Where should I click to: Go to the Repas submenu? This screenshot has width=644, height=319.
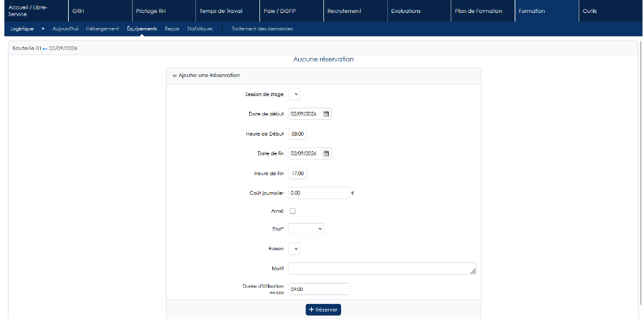tap(172, 29)
